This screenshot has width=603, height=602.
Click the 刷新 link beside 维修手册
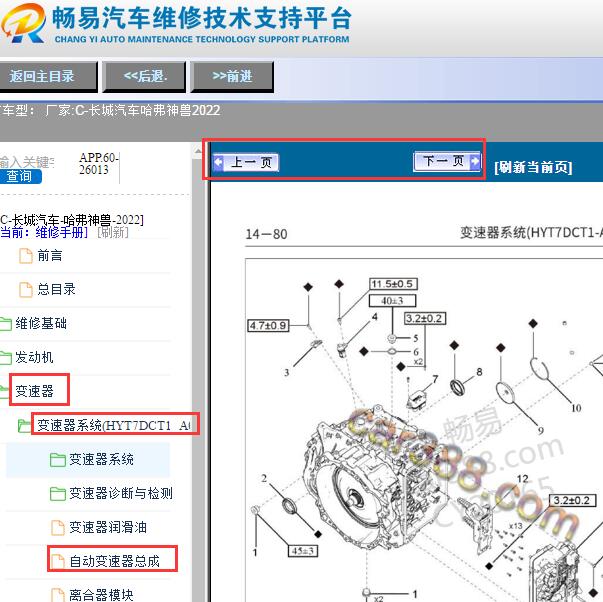click(x=113, y=232)
